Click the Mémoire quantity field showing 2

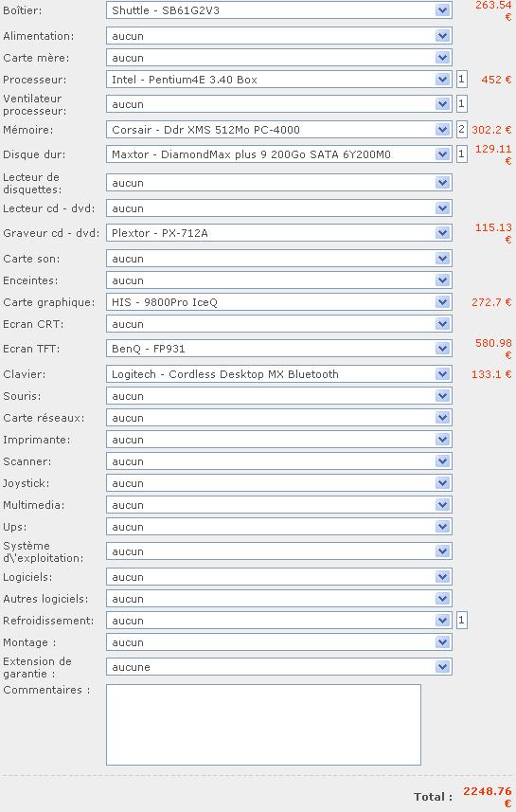(x=462, y=129)
